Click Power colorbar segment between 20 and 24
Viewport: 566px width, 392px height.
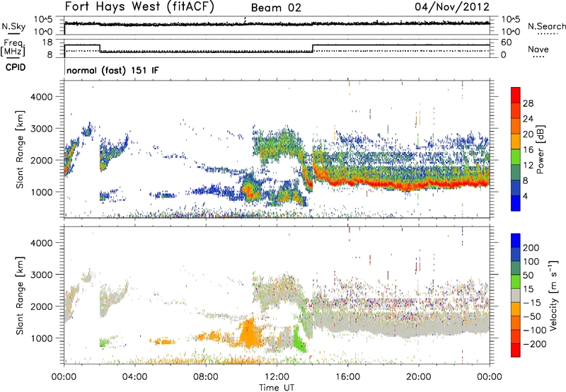click(x=516, y=126)
